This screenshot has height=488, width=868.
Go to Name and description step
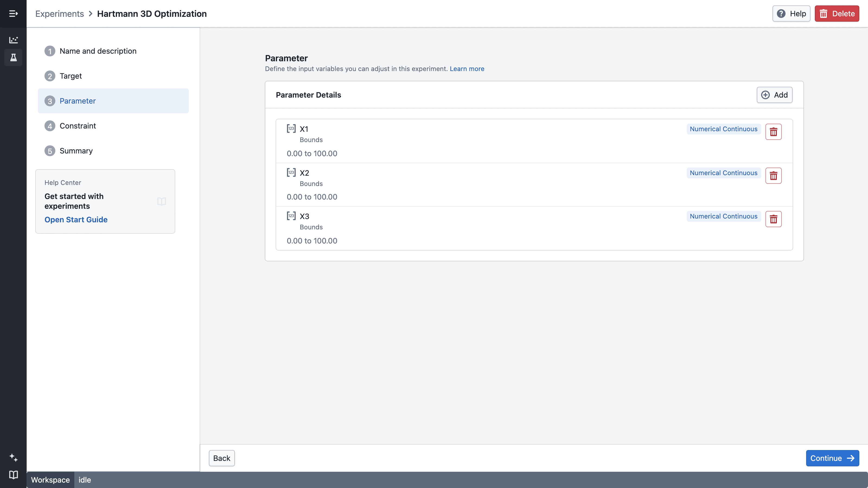tap(113, 51)
